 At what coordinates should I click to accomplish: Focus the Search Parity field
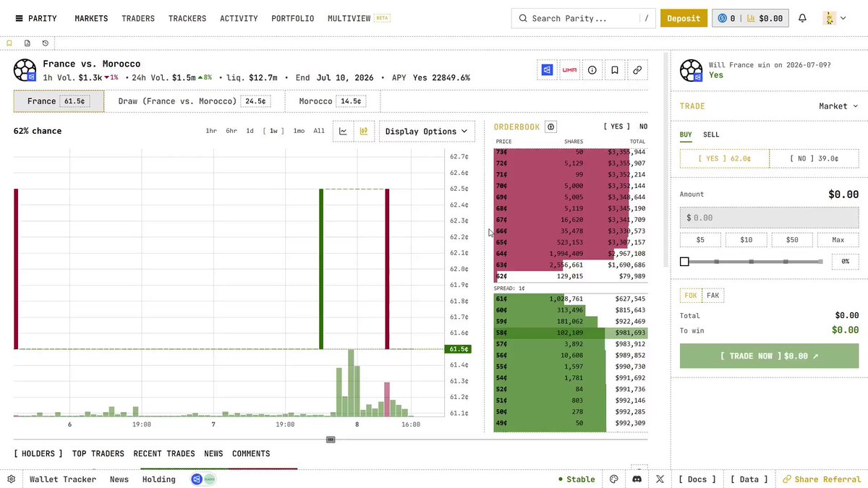coord(583,18)
